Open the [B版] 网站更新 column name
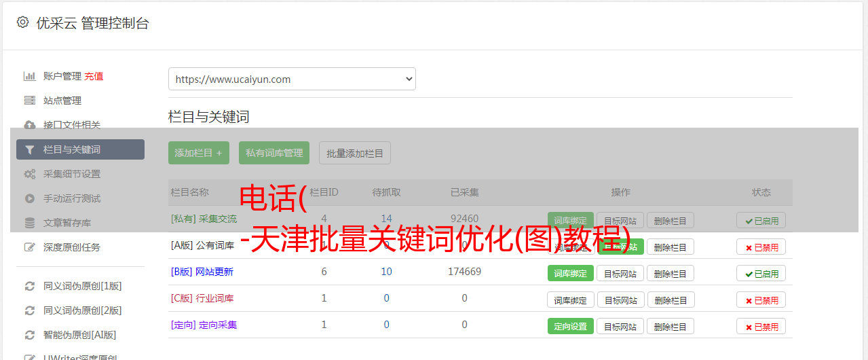This screenshot has height=360, width=868. 202,272
